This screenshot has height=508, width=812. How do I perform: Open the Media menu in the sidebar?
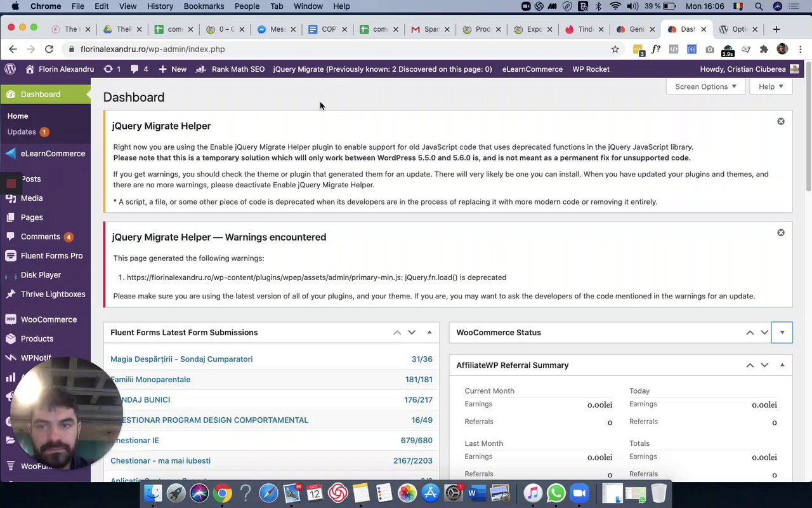point(32,198)
